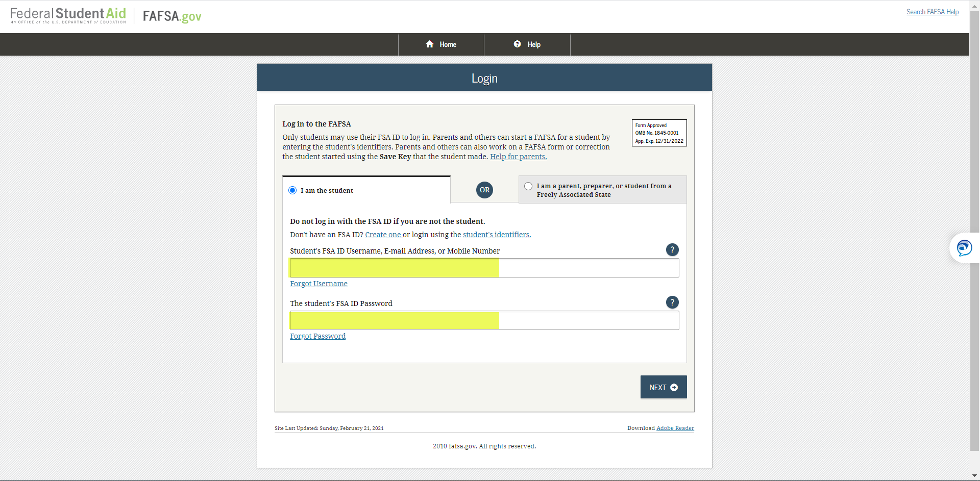The height and width of the screenshot is (481, 980).
Task: Open the "Forgot Username" link
Action: click(318, 283)
